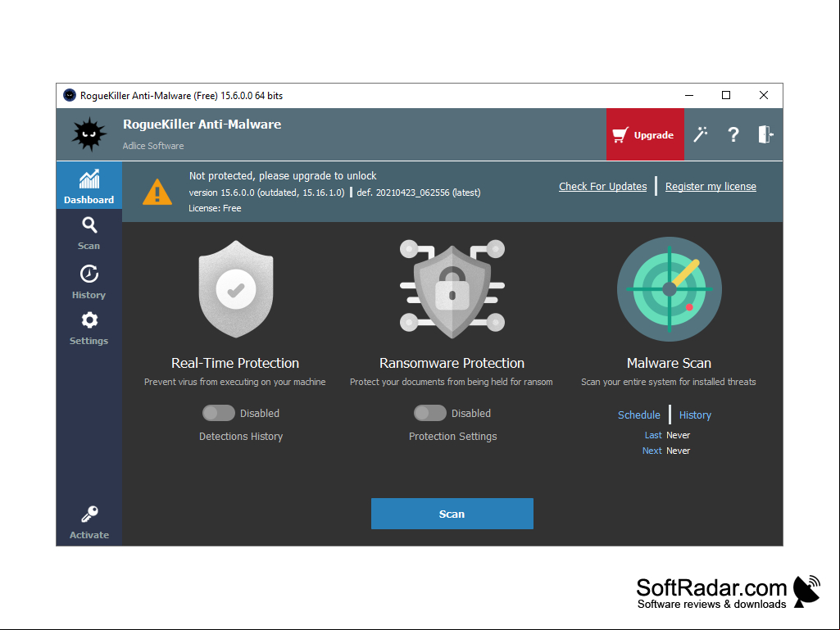This screenshot has width=840, height=630.
Task: Click the exit door icon
Action: click(x=765, y=134)
